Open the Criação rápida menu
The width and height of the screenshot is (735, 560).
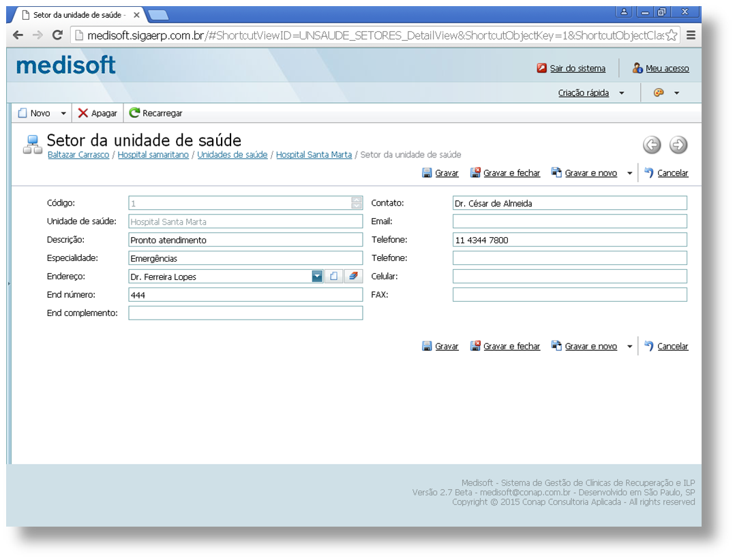coord(583,93)
